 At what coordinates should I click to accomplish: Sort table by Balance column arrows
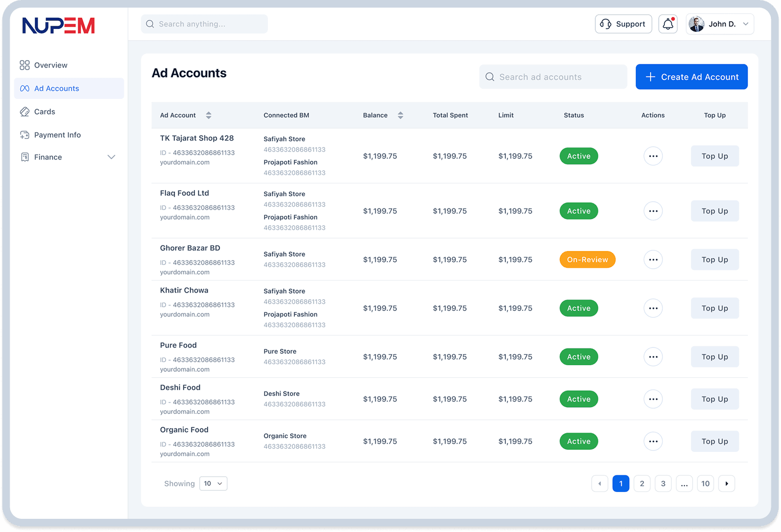coord(400,115)
